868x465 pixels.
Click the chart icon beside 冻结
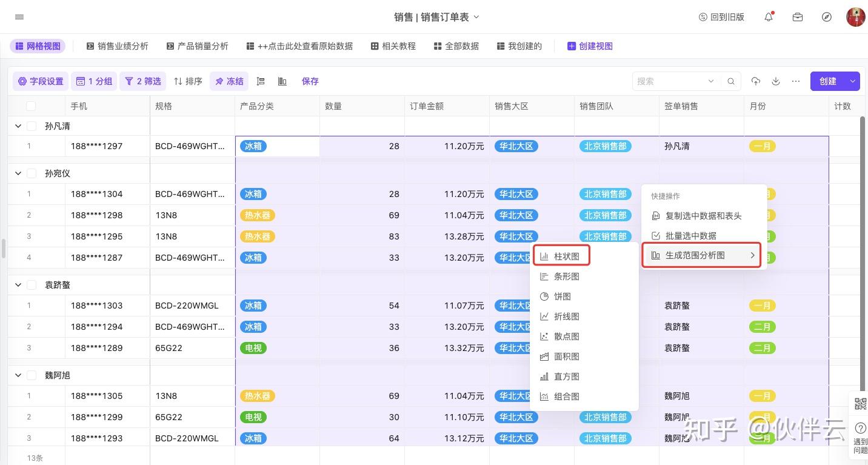point(282,81)
